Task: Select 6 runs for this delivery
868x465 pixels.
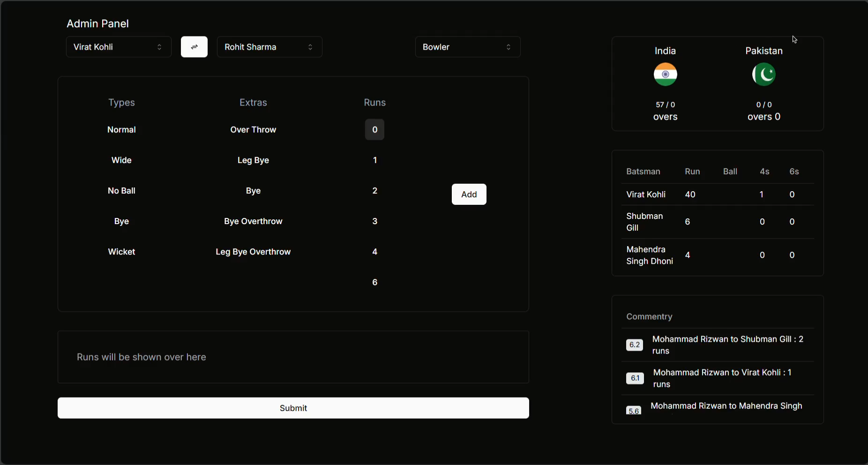Action: tap(374, 282)
